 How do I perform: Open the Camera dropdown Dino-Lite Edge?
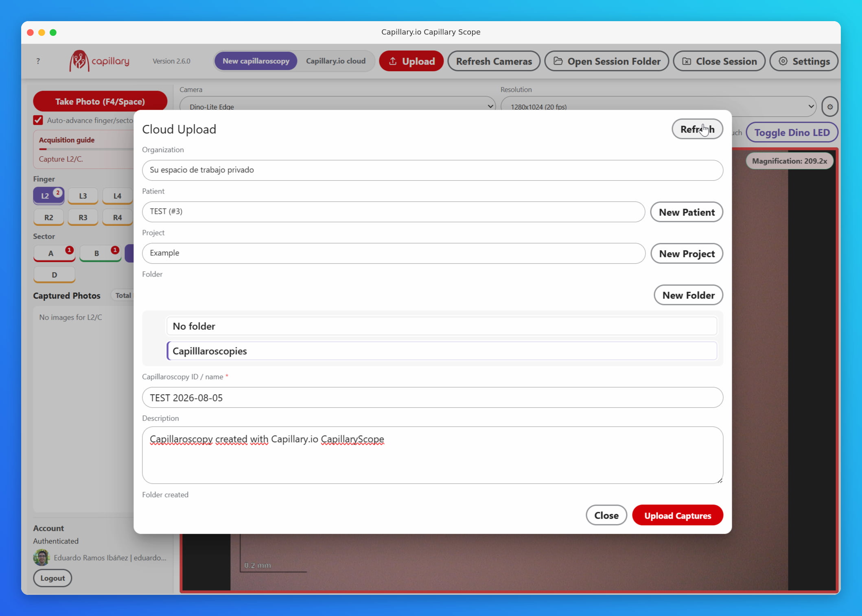[337, 106]
